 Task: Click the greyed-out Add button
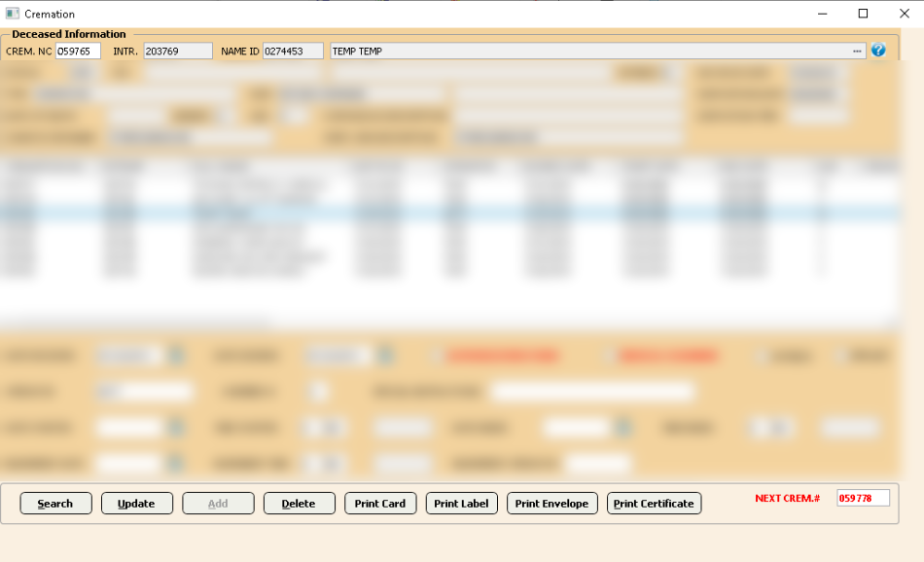tap(218, 504)
